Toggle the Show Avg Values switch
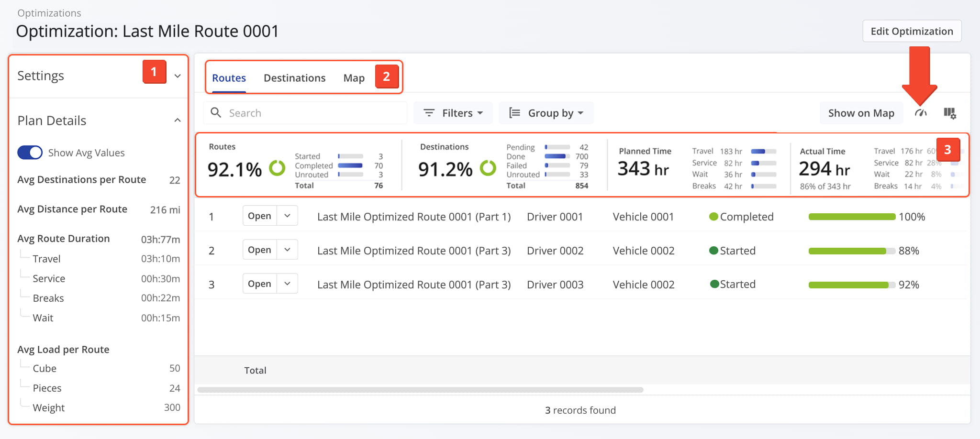Screen dimensions: 980x439 (30, 153)
